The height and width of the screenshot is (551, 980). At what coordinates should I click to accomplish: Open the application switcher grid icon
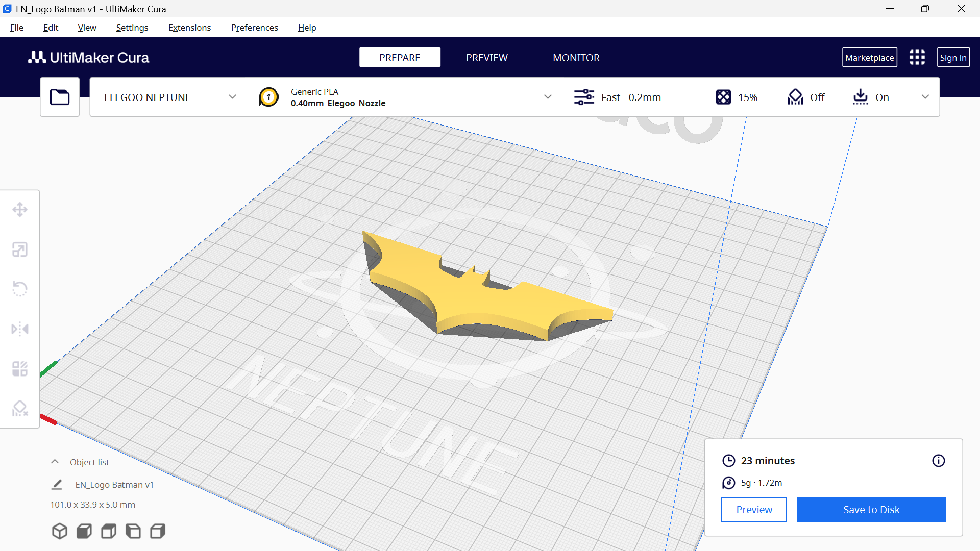click(x=917, y=57)
